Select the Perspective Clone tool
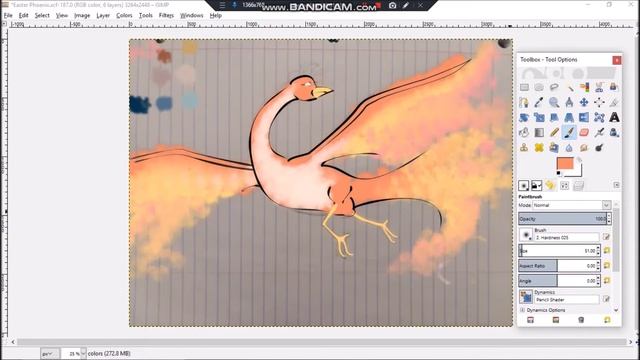Viewport: 640px width, 360px height. click(x=554, y=148)
